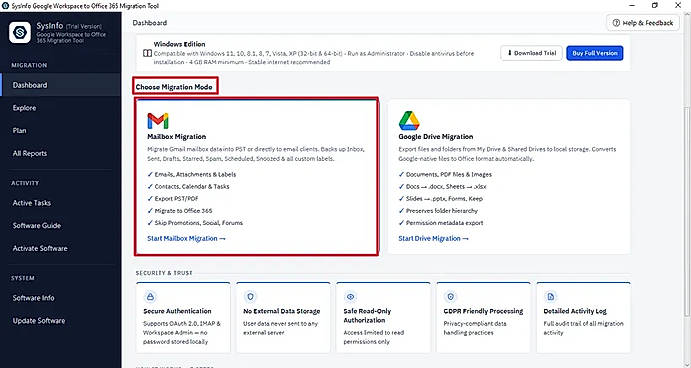Click the Buy Full Version button

pyautogui.click(x=595, y=53)
